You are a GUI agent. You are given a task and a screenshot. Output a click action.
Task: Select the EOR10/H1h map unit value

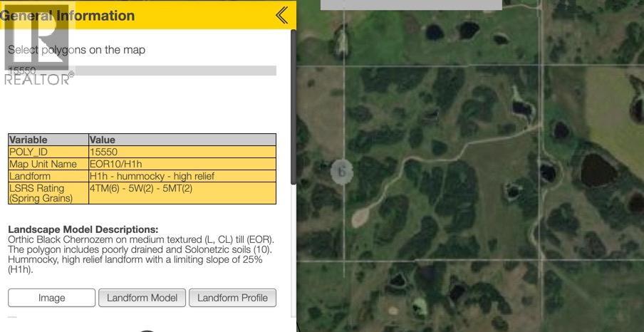pyautogui.click(x=182, y=164)
